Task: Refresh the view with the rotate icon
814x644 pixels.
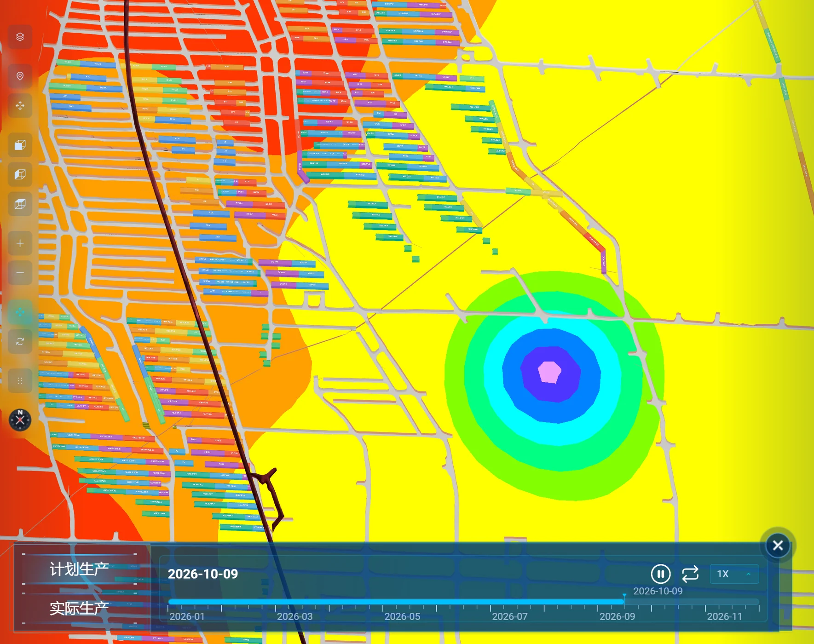Action: click(20, 342)
